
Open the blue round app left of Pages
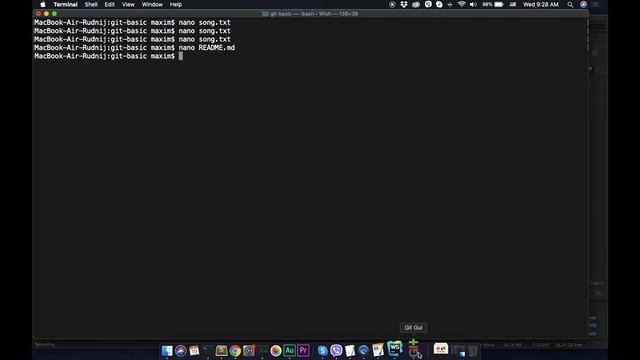(363, 351)
